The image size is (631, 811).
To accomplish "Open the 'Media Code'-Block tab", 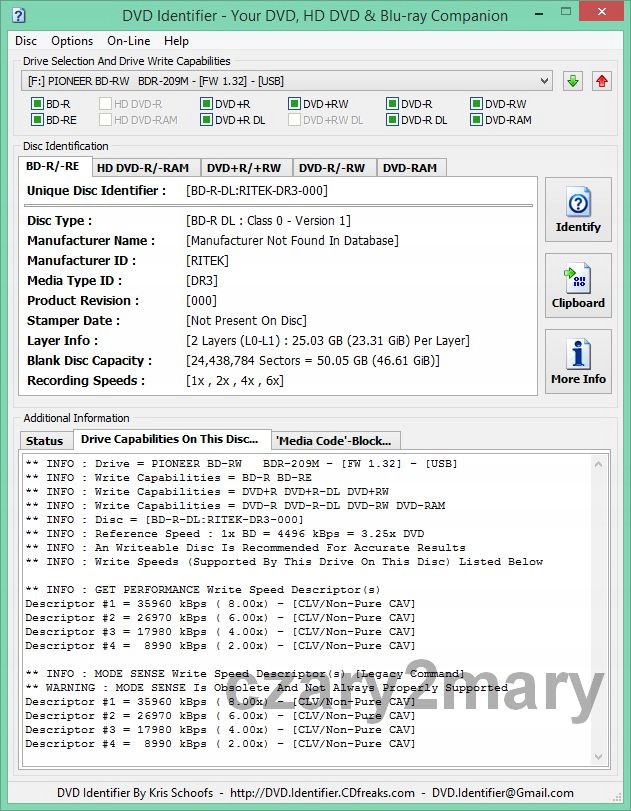I will pyautogui.click(x=336, y=441).
